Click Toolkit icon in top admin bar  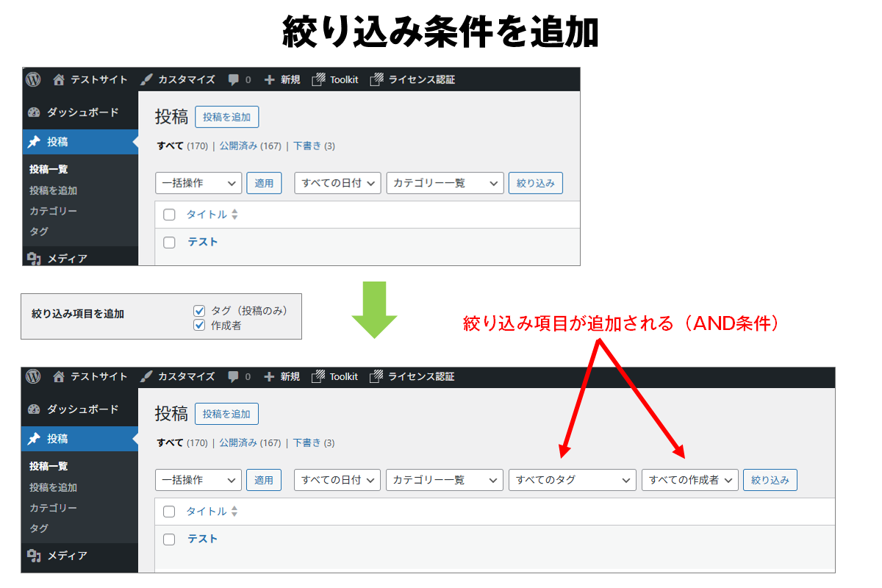(318, 79)
